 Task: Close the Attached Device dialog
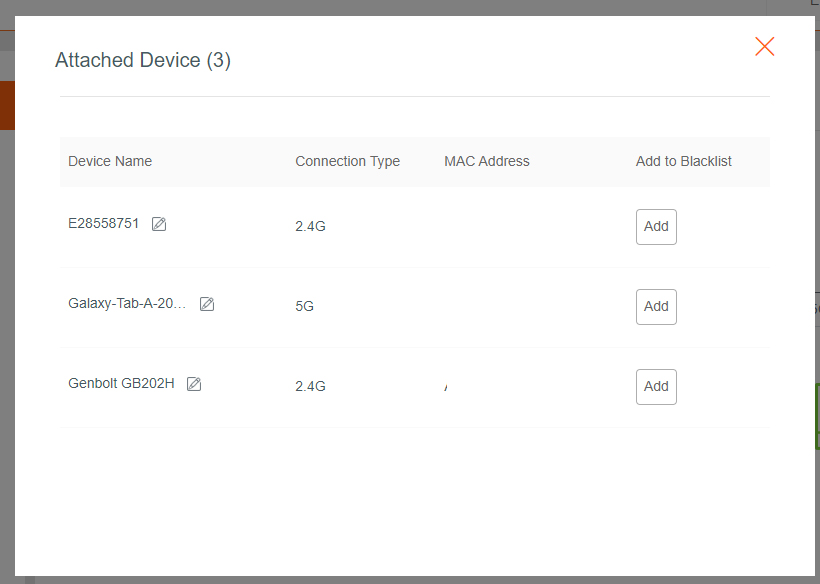765,46
